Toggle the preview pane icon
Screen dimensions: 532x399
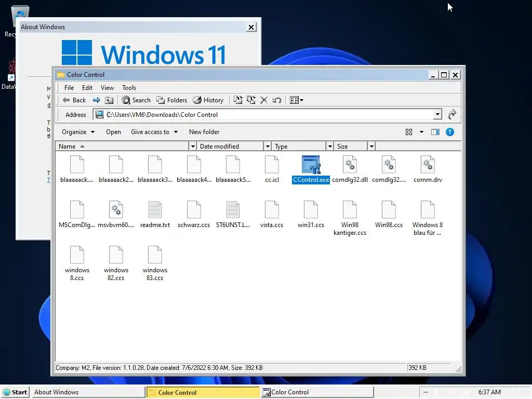pyautogui.click(x=435, y=132)
